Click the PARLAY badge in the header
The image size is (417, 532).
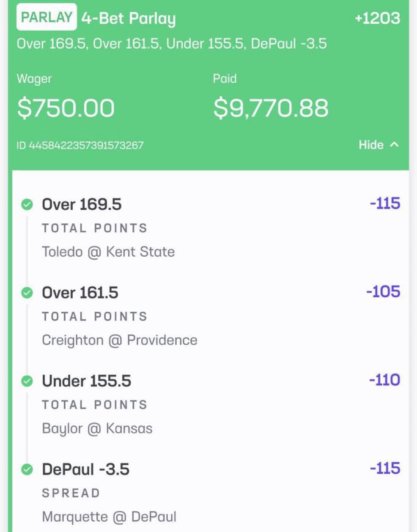click(47, 17)
